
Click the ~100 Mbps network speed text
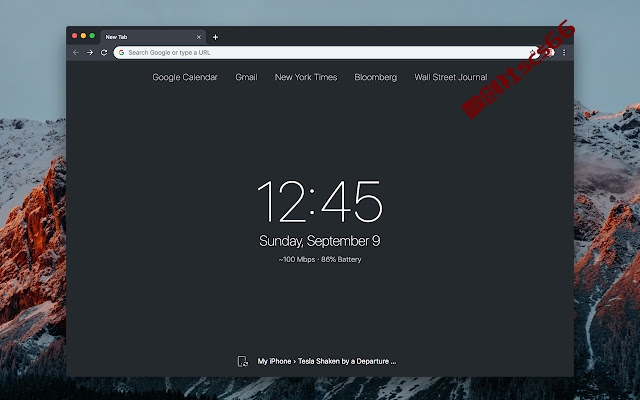[x=297, y=260]
